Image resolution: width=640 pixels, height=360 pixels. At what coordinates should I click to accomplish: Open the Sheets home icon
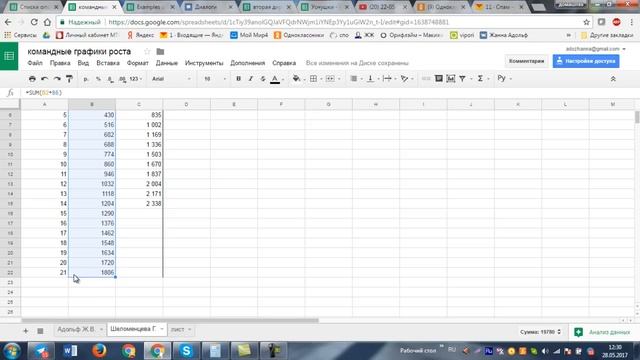(x=9, y=56)
